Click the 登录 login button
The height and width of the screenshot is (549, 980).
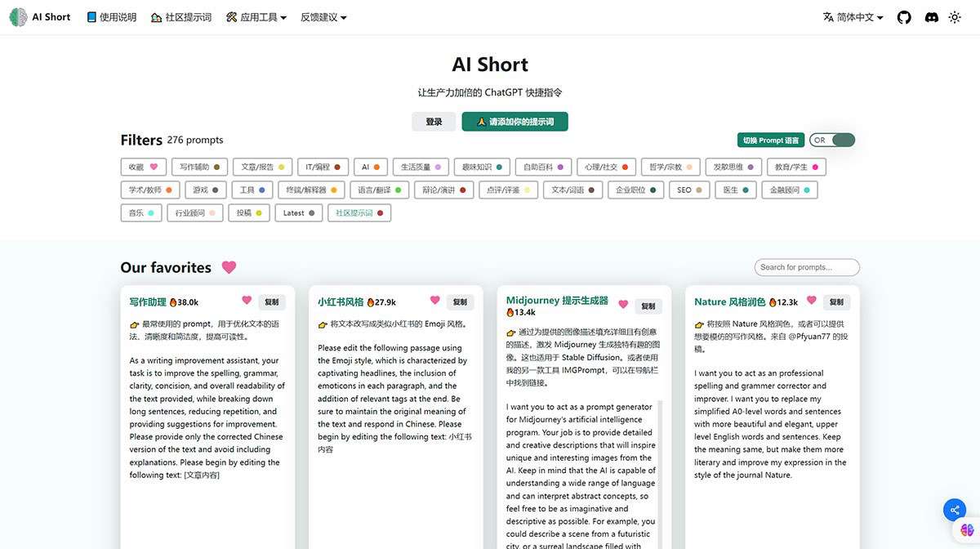click(434, 122)
